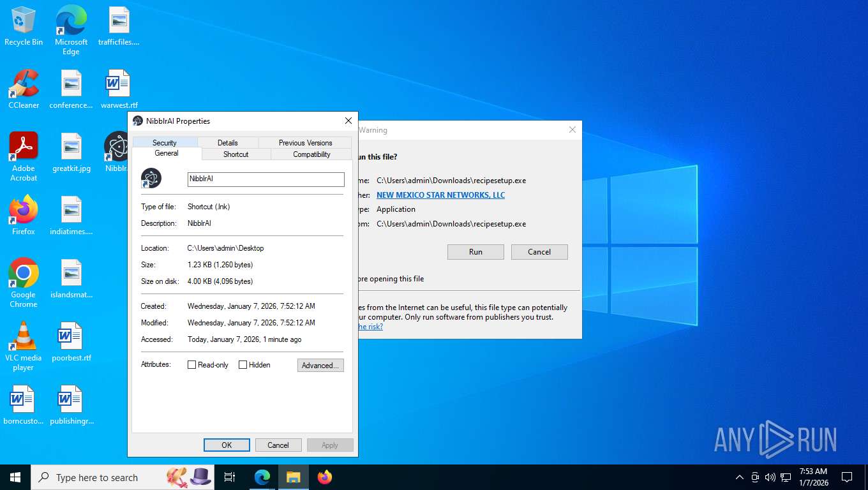This screenshot has width=868, height=490.
Task: Click the Location value C:\Users\admin\Desktop
Action: pos(225,248)
